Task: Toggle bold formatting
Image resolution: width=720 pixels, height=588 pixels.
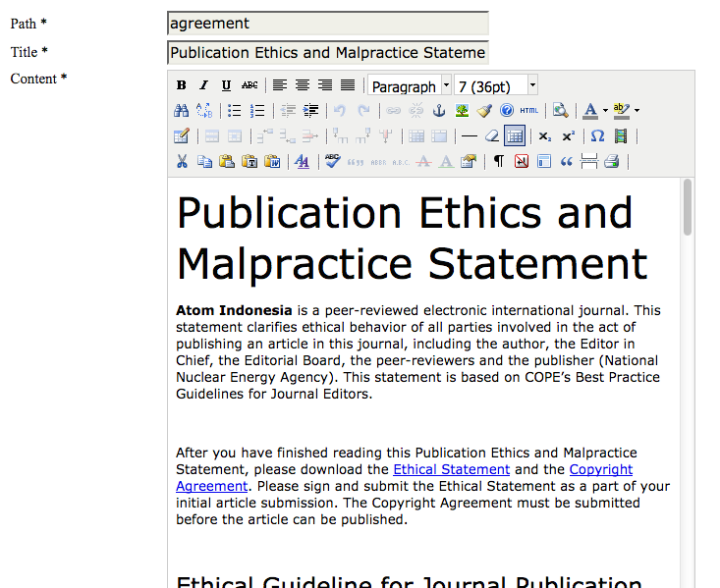Action: pyautogui.click(x=182, y=85)
